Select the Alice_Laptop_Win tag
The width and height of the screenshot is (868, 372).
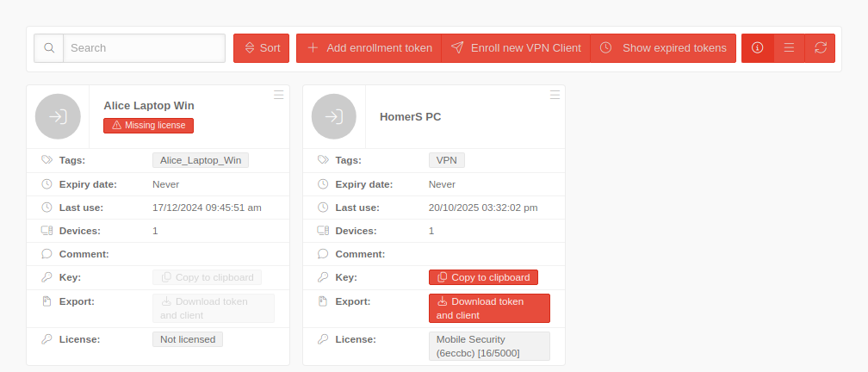pos(200,160)
